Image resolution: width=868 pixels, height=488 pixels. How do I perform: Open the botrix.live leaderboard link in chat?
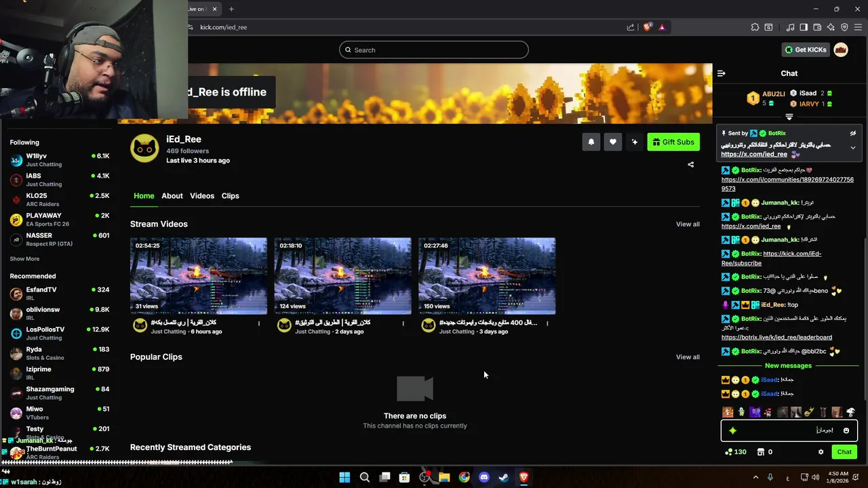click(776, 338)
